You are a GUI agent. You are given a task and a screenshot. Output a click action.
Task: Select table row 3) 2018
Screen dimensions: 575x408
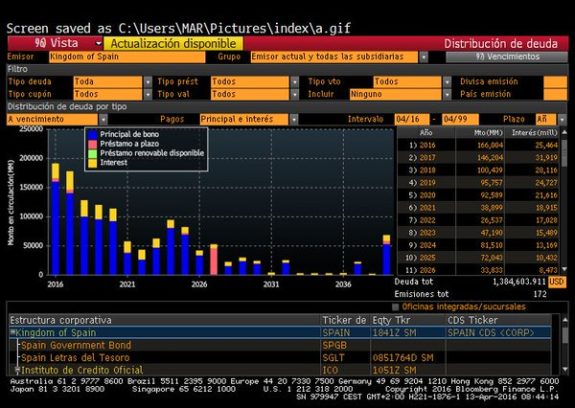479,170
